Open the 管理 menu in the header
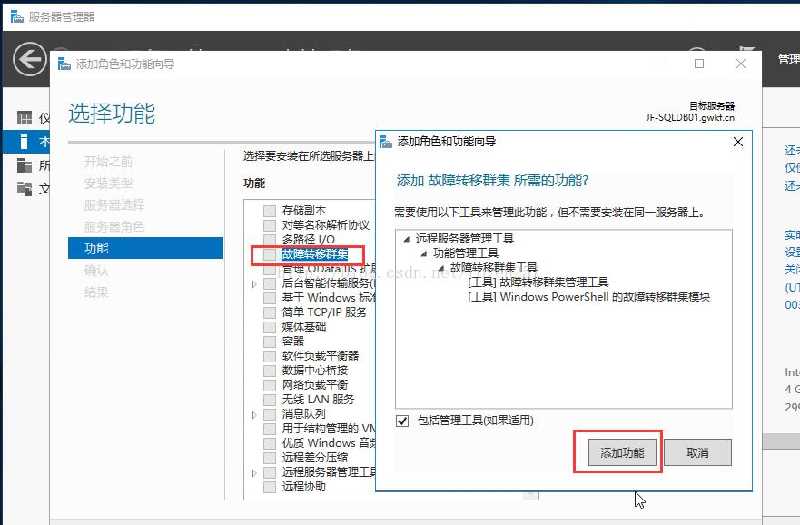Image resolution: width=800 pixels, height=525 pixels. (x=788, y=60)
